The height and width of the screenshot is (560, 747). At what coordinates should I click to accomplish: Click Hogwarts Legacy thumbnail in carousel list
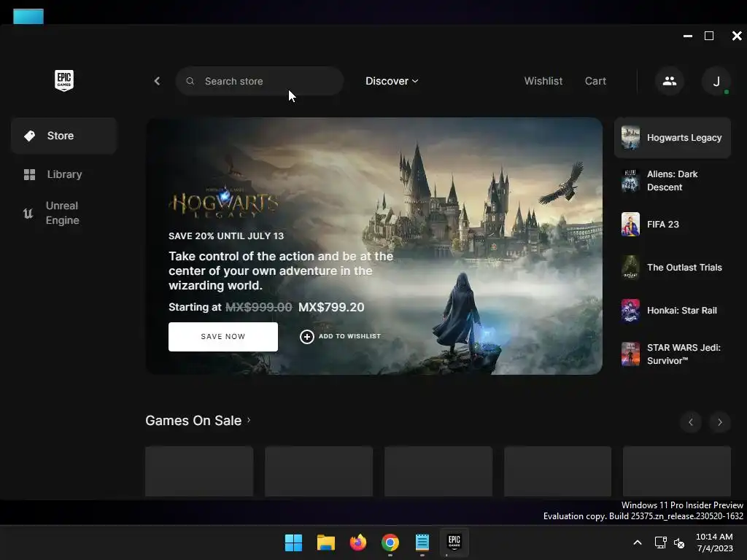[x=630, y=138]
